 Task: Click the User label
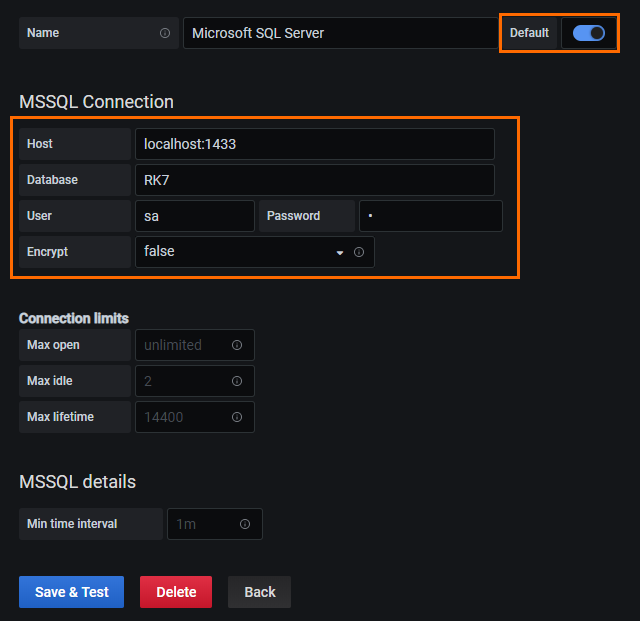pyautogui.click(x=39, y=216)
